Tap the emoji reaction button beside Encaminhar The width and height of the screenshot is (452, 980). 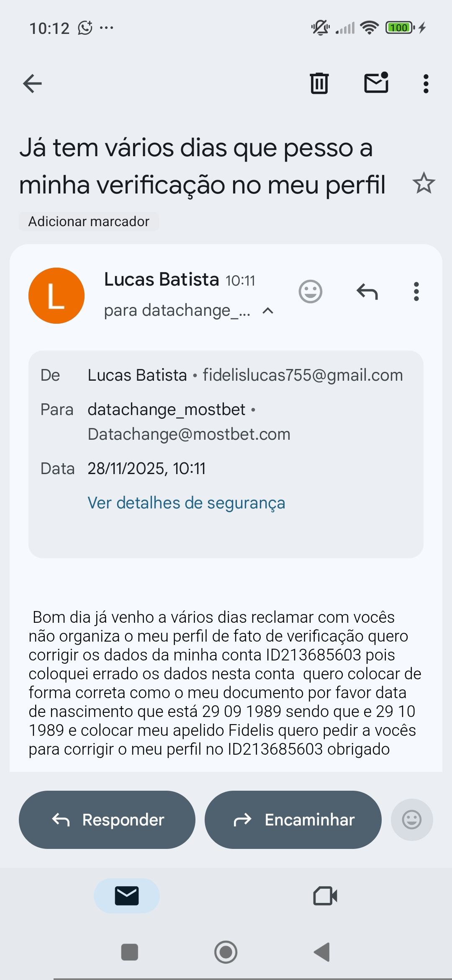[411, 820]
